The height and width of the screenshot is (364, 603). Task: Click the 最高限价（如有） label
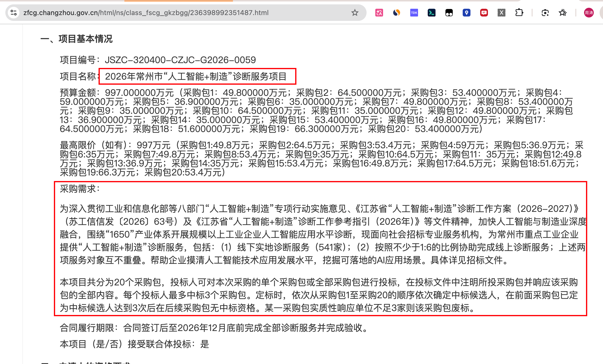93,145
